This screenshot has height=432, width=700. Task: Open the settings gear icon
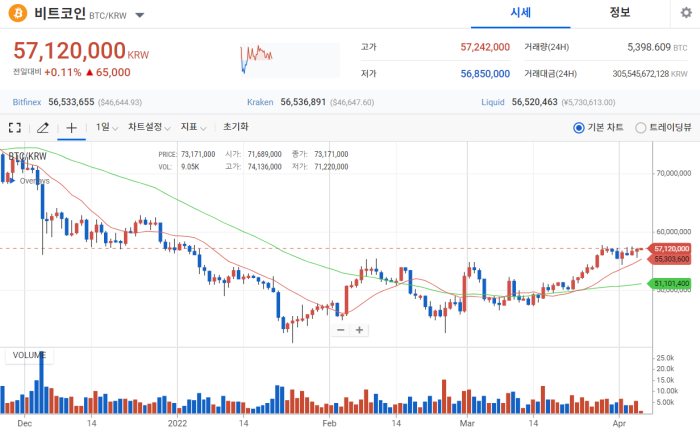click(686, 12)
